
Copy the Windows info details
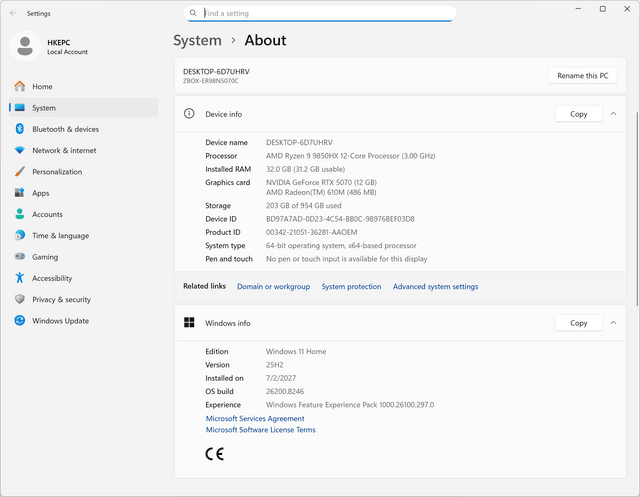coord(578,323)
